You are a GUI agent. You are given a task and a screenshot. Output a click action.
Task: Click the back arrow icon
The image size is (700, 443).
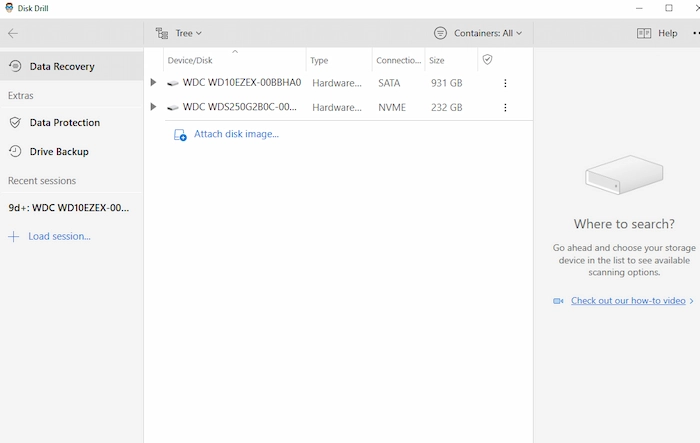tap(13, 33)
